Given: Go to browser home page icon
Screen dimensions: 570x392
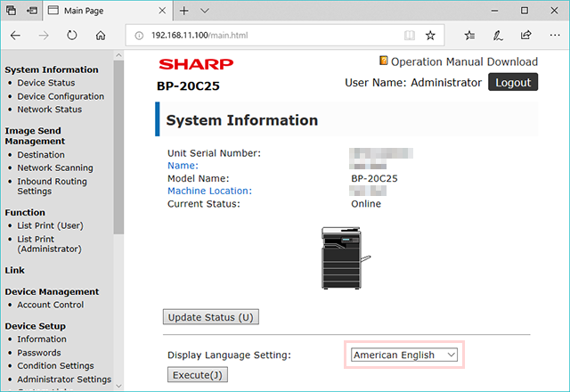Looking at the screenshot, I should [101, 36].
